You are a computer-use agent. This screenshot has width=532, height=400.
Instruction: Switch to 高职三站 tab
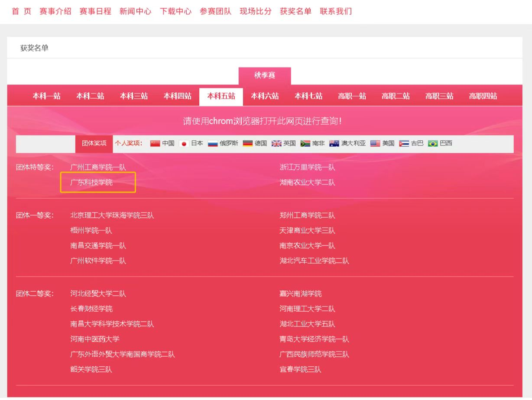tap(439, 97)
